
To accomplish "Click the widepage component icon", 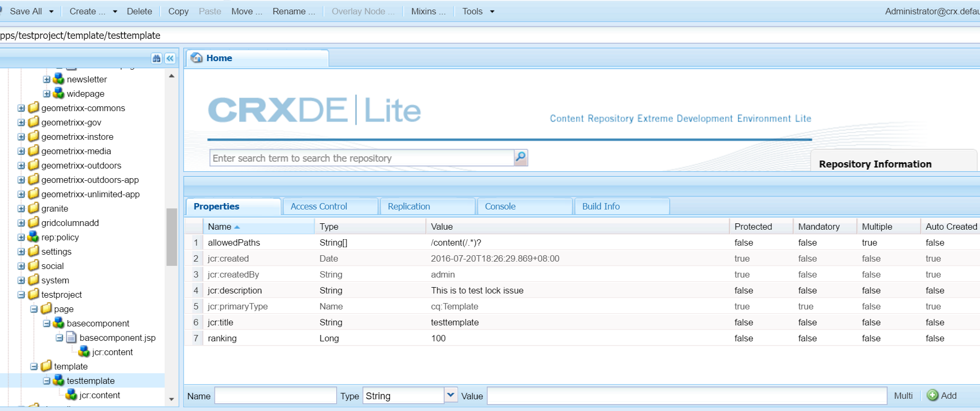I will coord(58,94).
